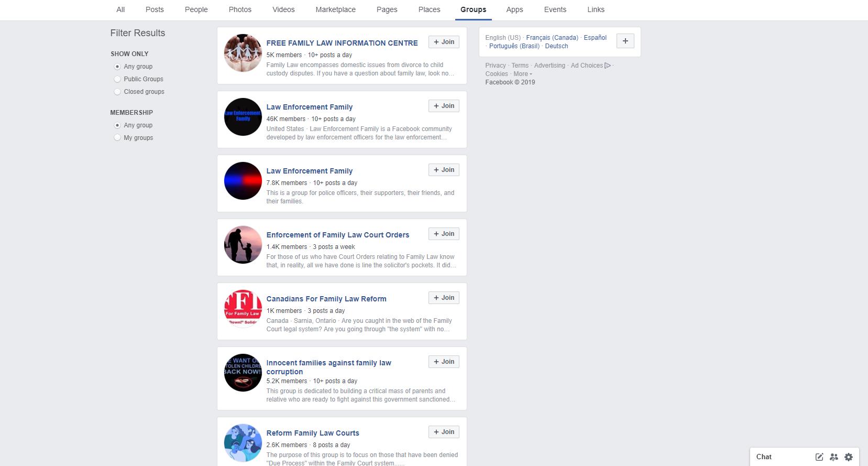Select Public Groups filter
Screen dimensions: 868x466
[117, 79]
